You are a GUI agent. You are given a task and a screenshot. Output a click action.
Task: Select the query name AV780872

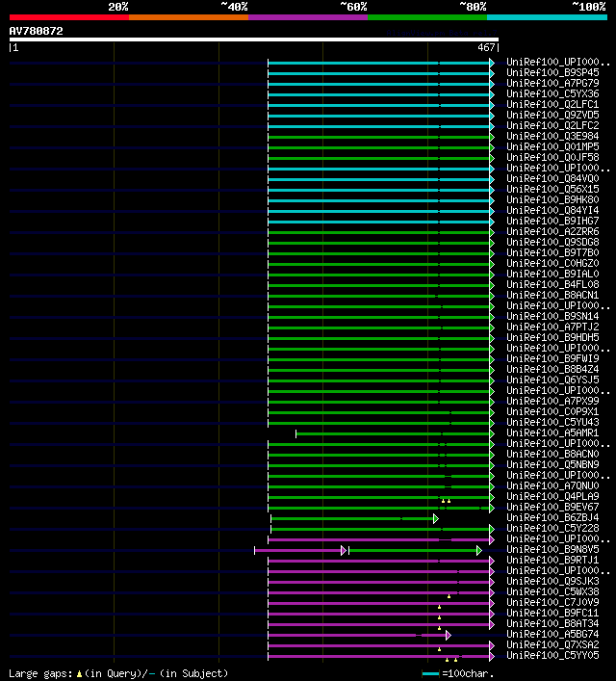(36, 31)
